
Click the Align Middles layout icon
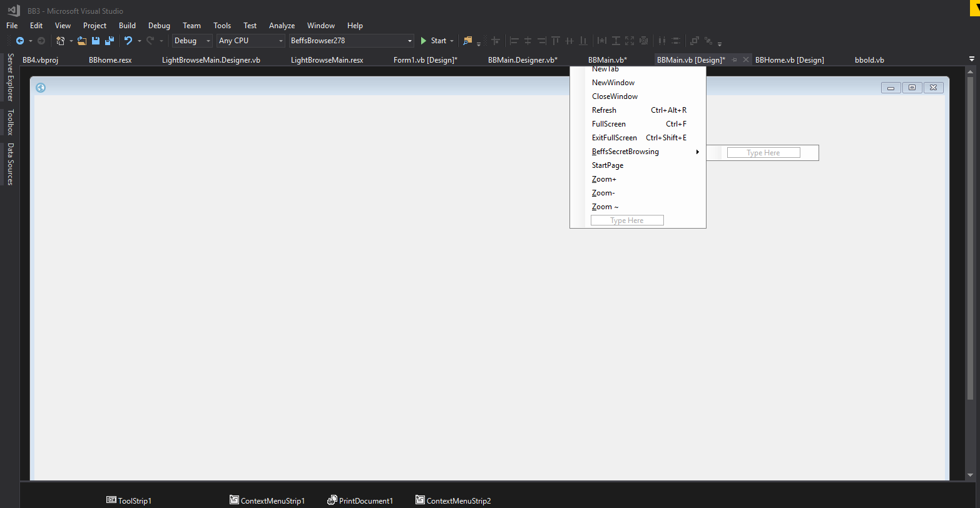[x=569, y=41]
